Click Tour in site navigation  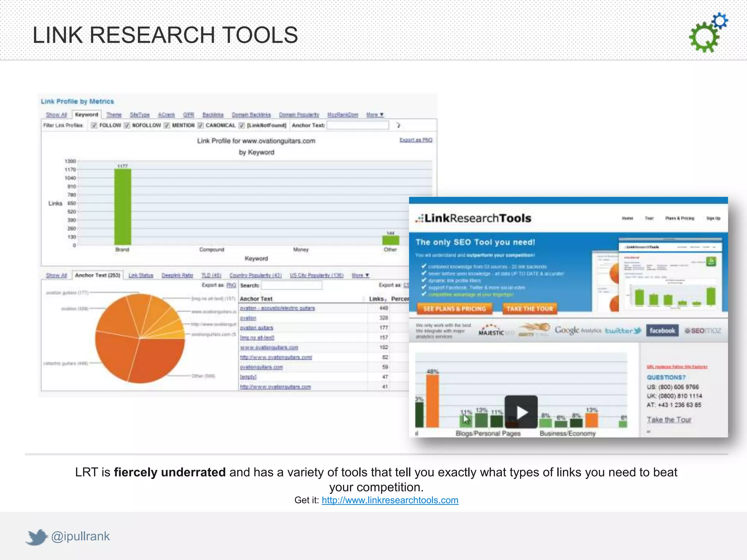click(649, 218)
